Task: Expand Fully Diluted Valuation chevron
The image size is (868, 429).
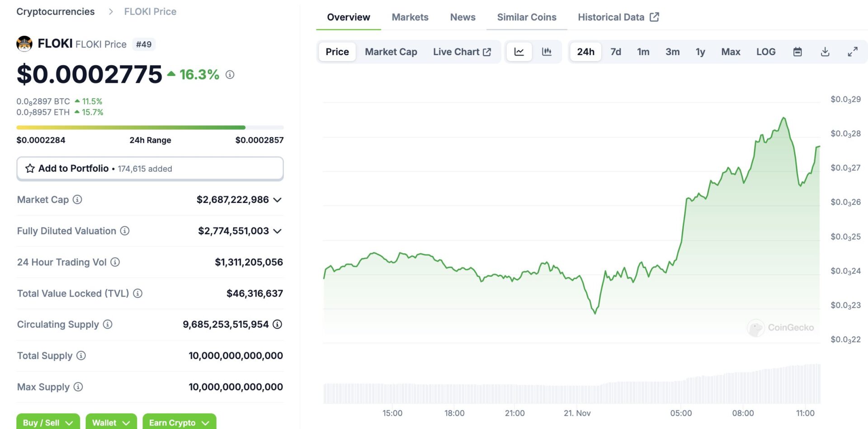Action: click(x=278, y=231)
